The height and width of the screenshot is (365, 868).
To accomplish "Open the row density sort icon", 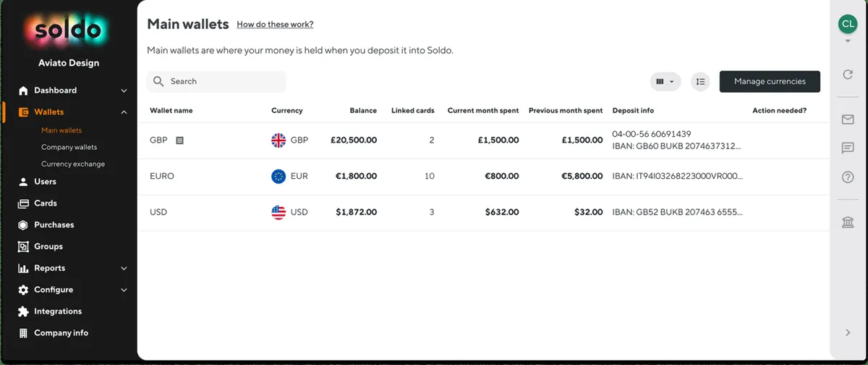I will click(x=700, y=82).
